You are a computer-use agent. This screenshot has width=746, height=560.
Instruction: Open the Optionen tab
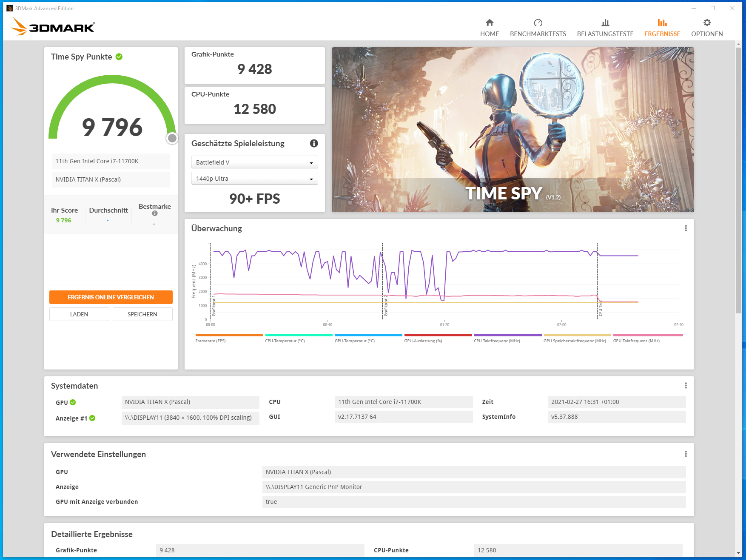tap(707, 28)
